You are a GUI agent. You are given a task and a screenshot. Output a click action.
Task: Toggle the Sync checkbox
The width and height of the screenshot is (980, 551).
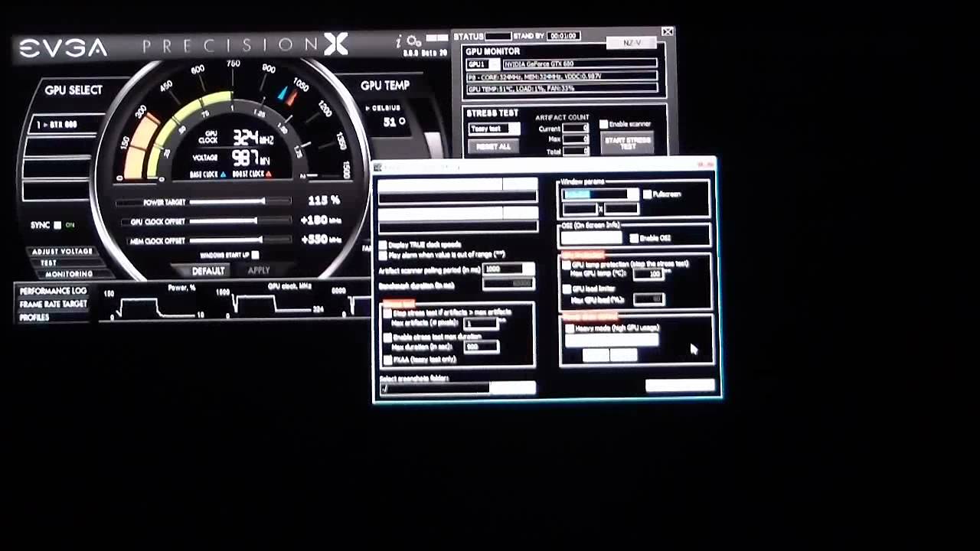click(57, 225)
